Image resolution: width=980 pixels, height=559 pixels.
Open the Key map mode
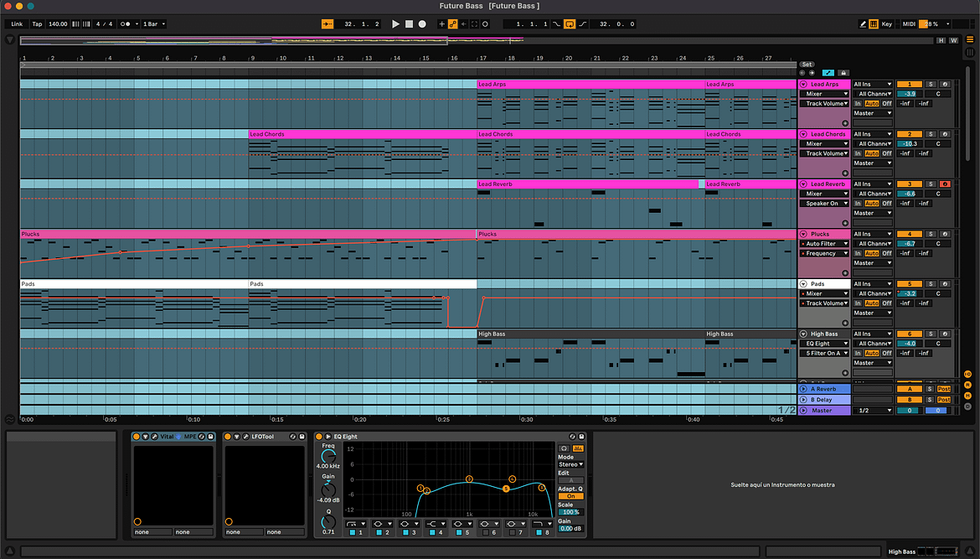tap(886, 24)
